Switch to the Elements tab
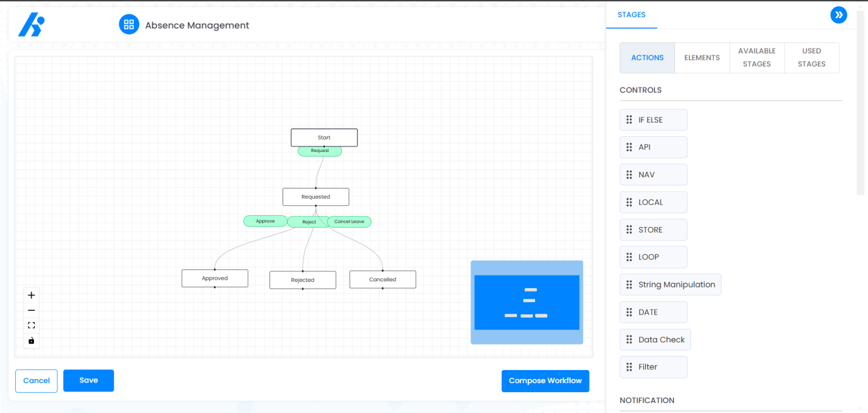868x413 pixels. (x=702, y=58)
